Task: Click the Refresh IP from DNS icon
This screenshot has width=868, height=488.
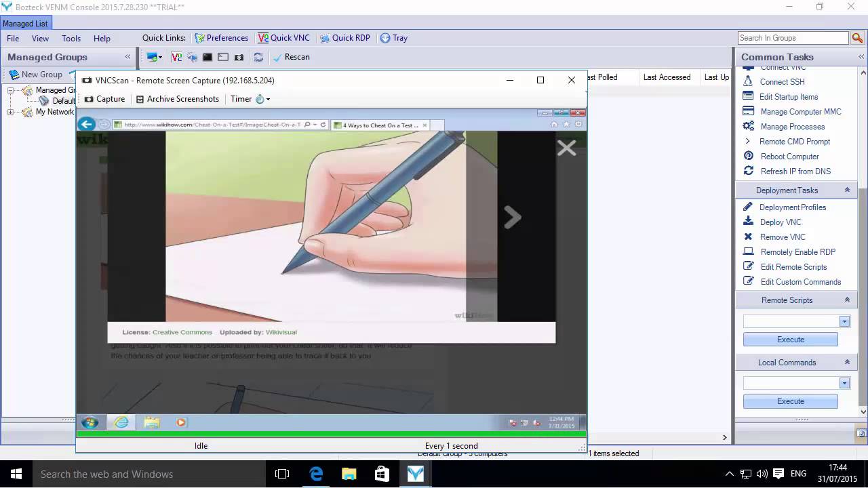Action: [x=749, y=171]
